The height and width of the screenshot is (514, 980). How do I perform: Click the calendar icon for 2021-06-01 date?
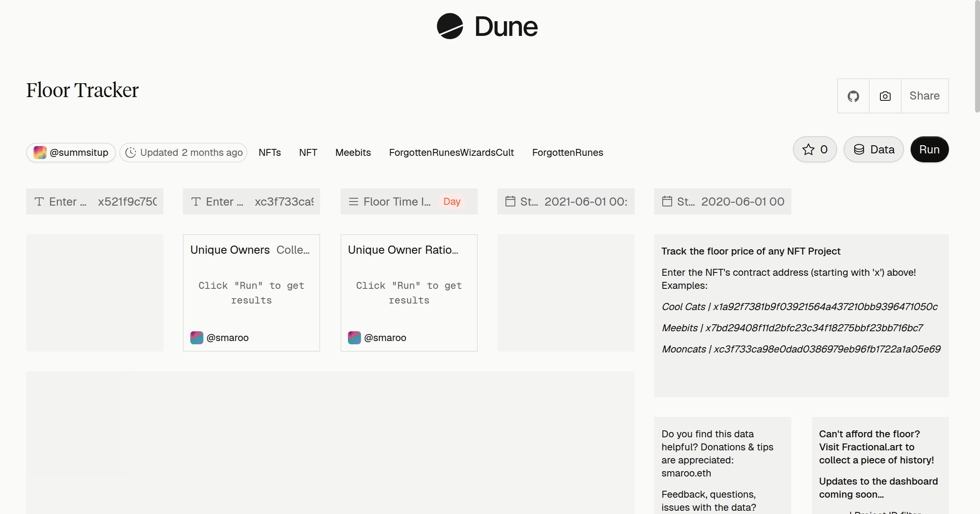pos(510,201)
